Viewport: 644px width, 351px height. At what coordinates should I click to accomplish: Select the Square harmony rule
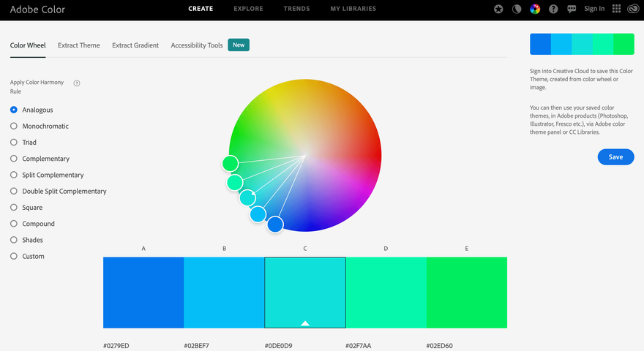click(26, 208)
